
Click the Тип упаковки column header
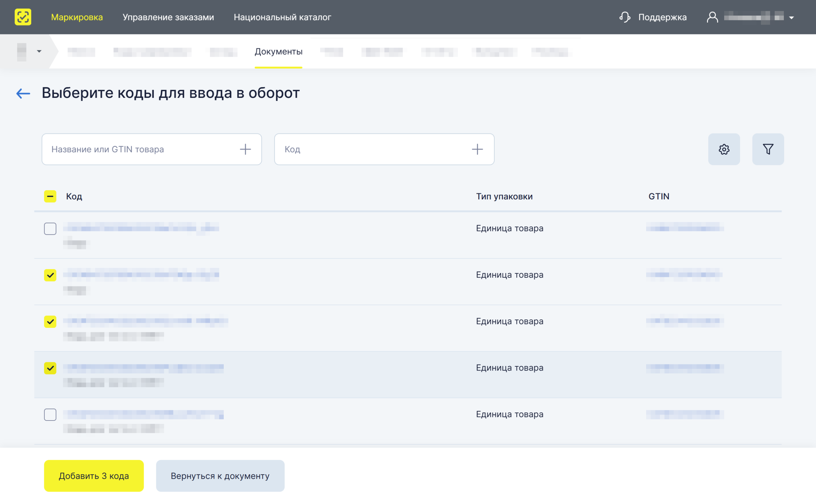(x=504, y=196)
